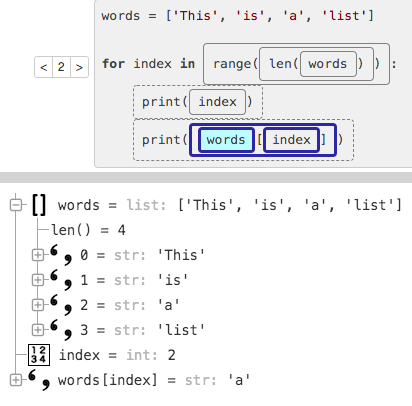Click the integer grid icon beside index
This screenshot has width=412, height=406.
[x=39, y=355]
